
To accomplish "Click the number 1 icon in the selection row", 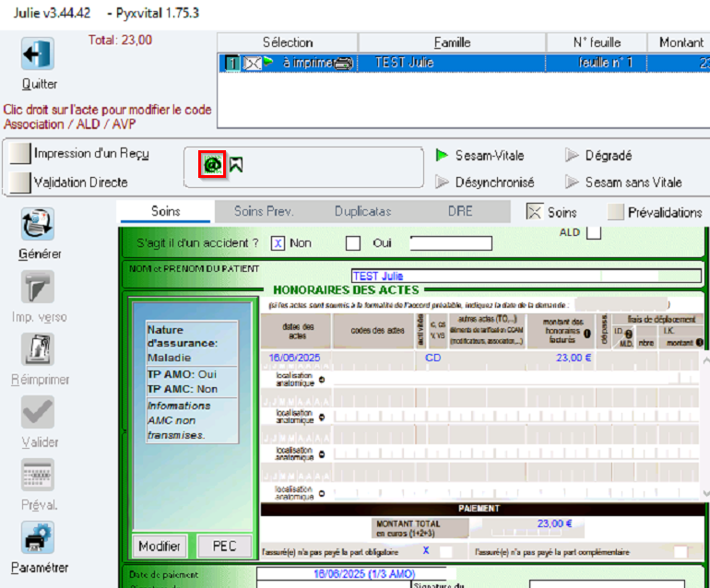I will 231,63.
